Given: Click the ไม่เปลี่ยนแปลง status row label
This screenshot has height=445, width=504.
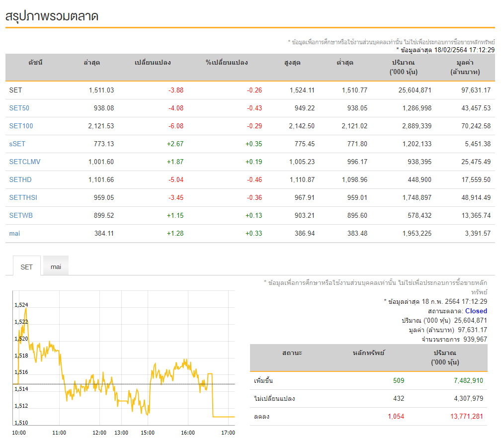Looking at the screenshot, I should (274, 398).
